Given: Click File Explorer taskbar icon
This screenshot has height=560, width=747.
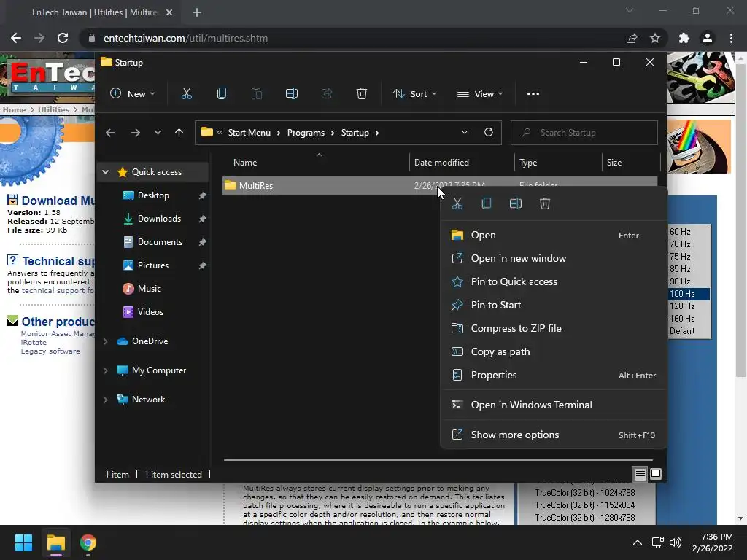Looking at the screenshot, I should [x=56, y=542].
